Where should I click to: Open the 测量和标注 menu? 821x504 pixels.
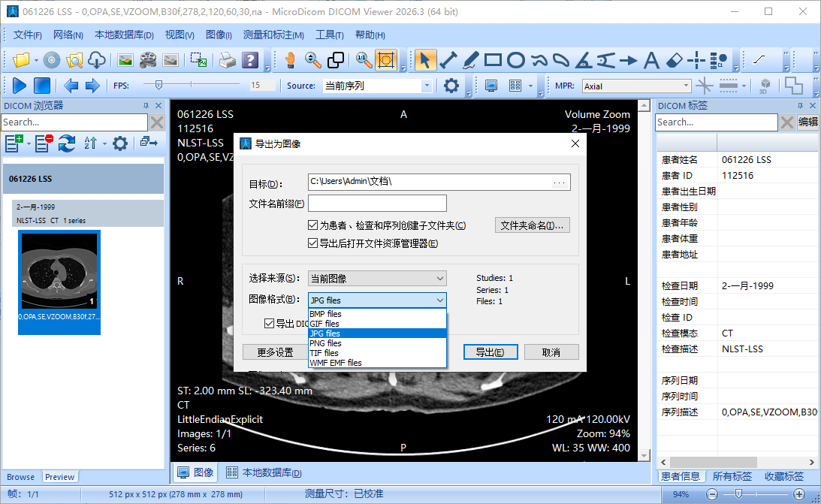click(x=273, y=35)
